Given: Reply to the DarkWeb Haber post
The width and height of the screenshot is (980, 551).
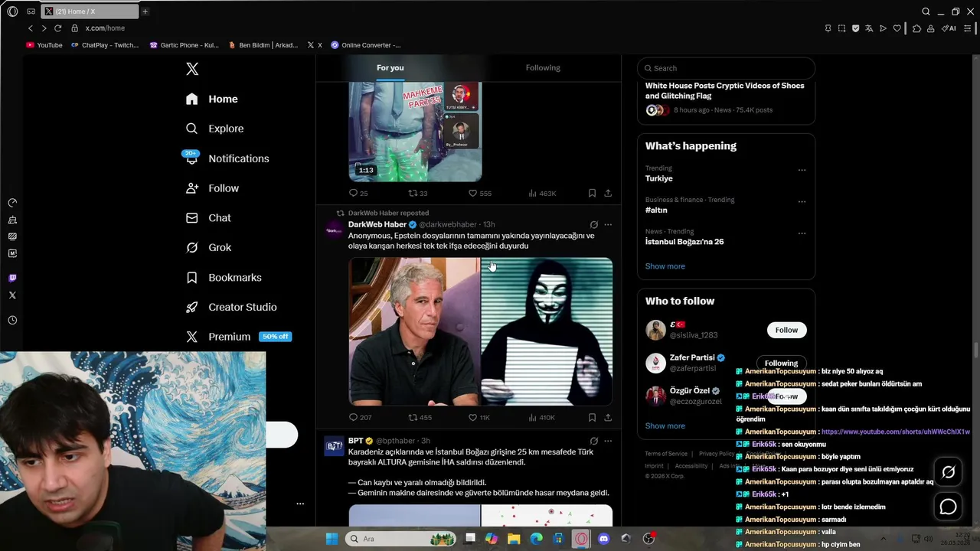Looking at the screenshot, I should (360, 418).
